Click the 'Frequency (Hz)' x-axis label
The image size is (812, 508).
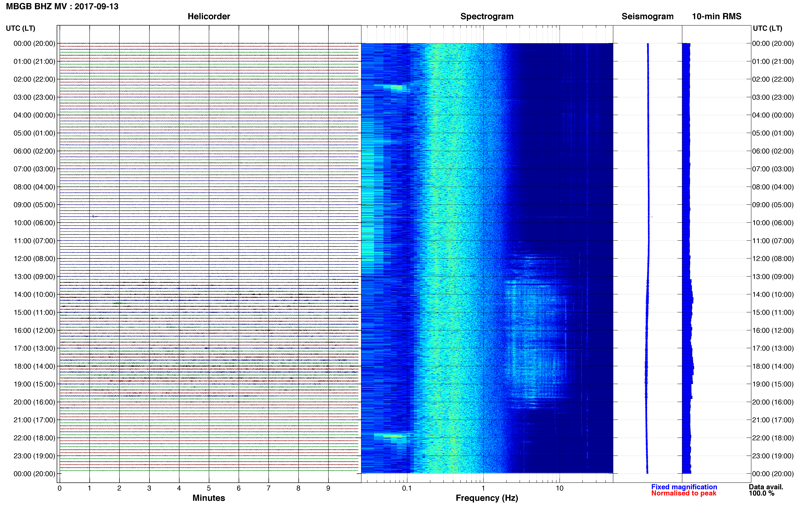point(487,498)
